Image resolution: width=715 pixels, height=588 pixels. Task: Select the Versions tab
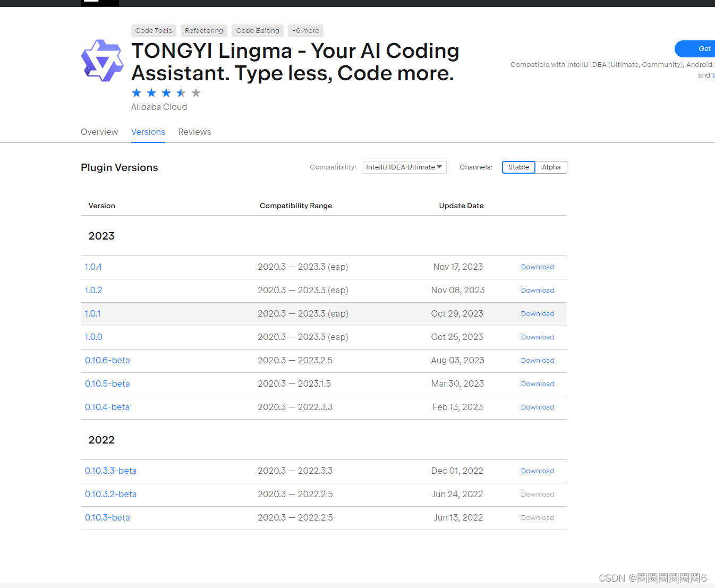(x=148, y=132)
